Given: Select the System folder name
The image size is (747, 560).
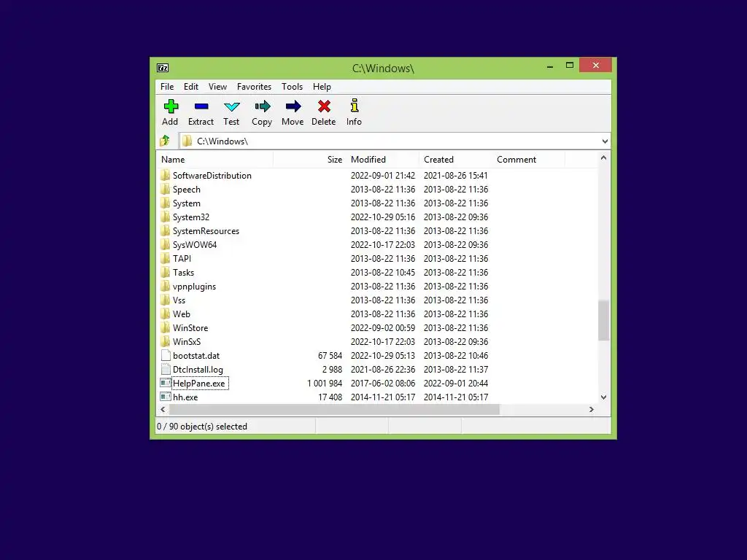Looking at the screenshot, I should click(x=186, y=203).
